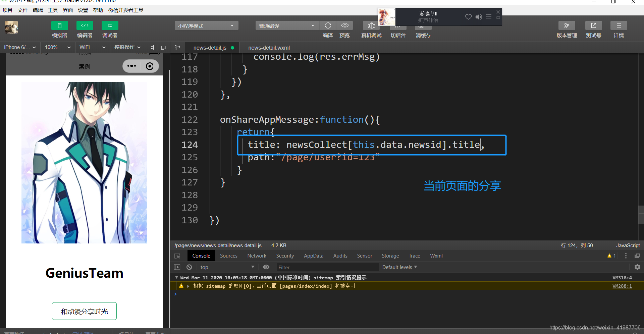Open the test account button
The width and height of the screenshot is (644, 334).
593,26
